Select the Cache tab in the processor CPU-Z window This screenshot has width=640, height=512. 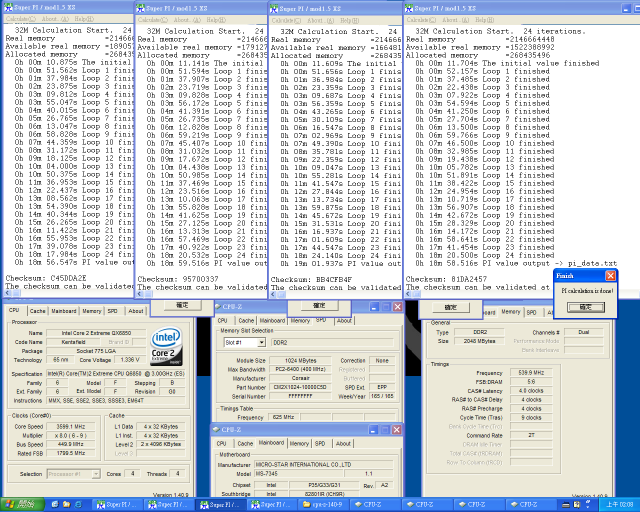pos(37,311)
